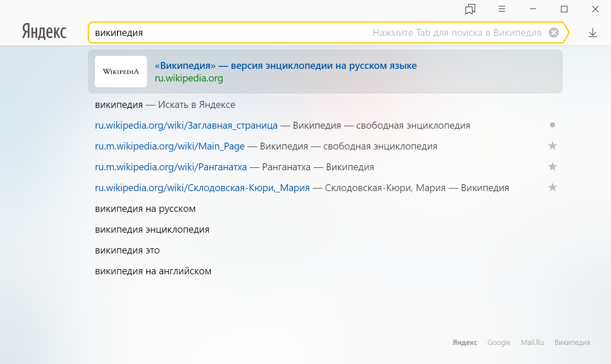Open the hamburger browser menu
The height and width of the screenshot is (364, 611).
[x=501, y=9]
